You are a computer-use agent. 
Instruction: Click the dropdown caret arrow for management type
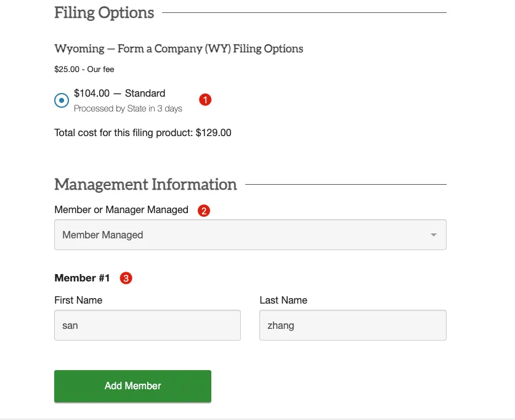pyautogui.click(x=433, y=235)
